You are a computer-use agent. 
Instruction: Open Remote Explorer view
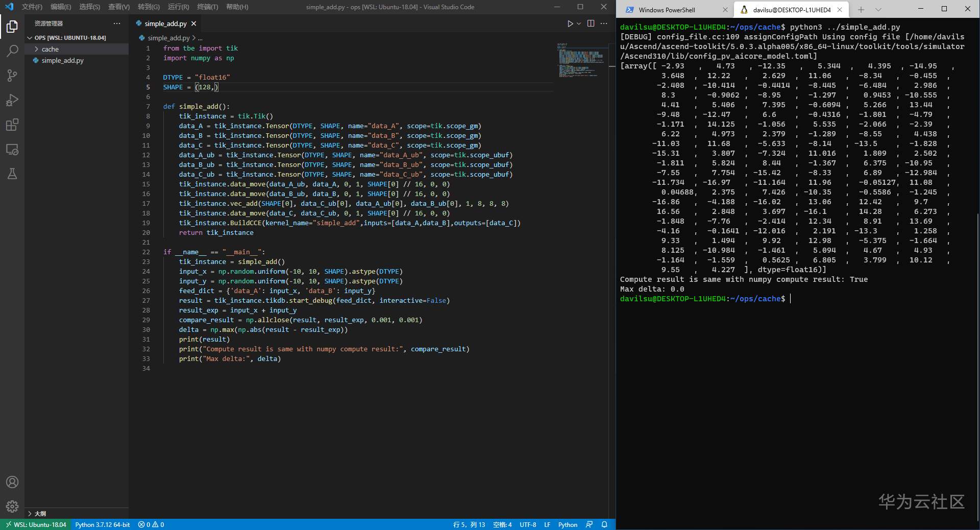12,150
